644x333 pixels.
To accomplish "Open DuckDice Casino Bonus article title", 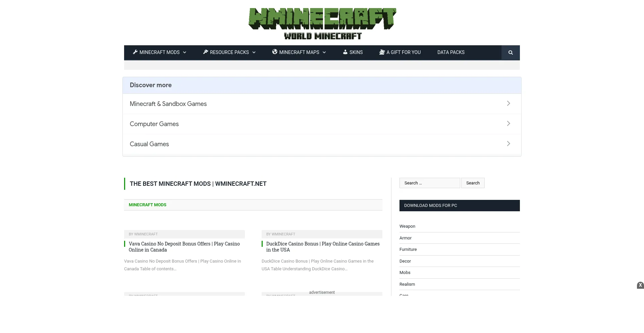I will pos(323,247).
